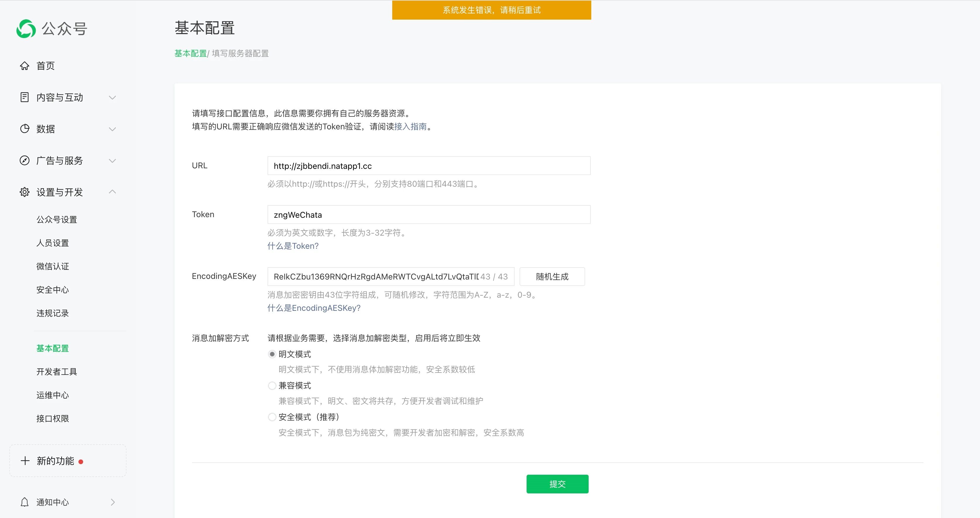The width and height of the screenshot is (980, 518).
Task: Select the 明文模式 radio button
Action: click(x=272, y=354)
